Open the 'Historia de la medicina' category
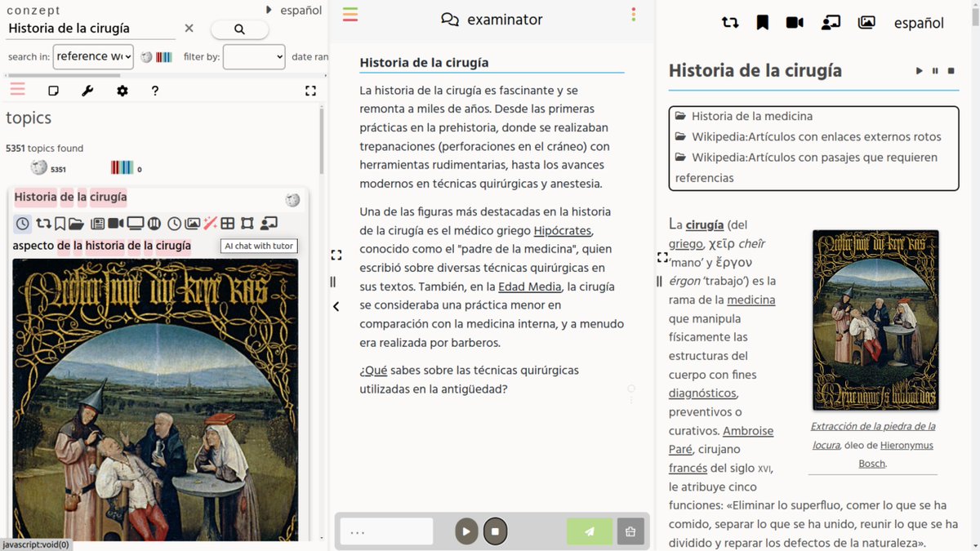 pyautogui.click(x=751, y=116)
